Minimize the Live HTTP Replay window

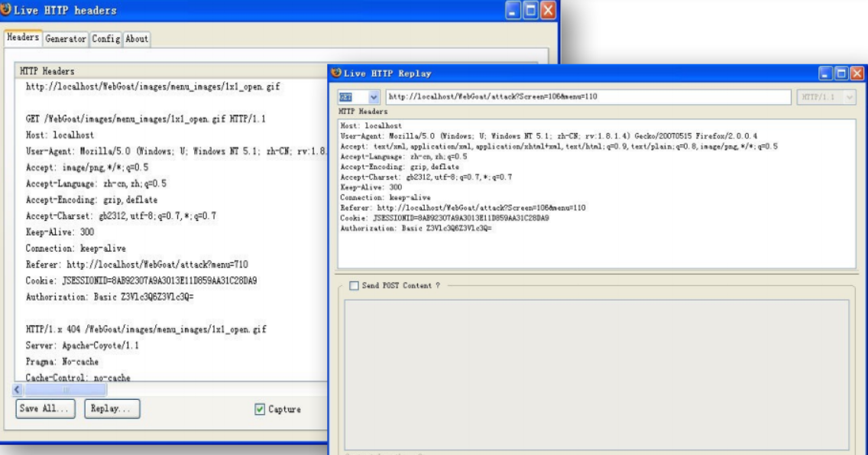coord(825,73)
